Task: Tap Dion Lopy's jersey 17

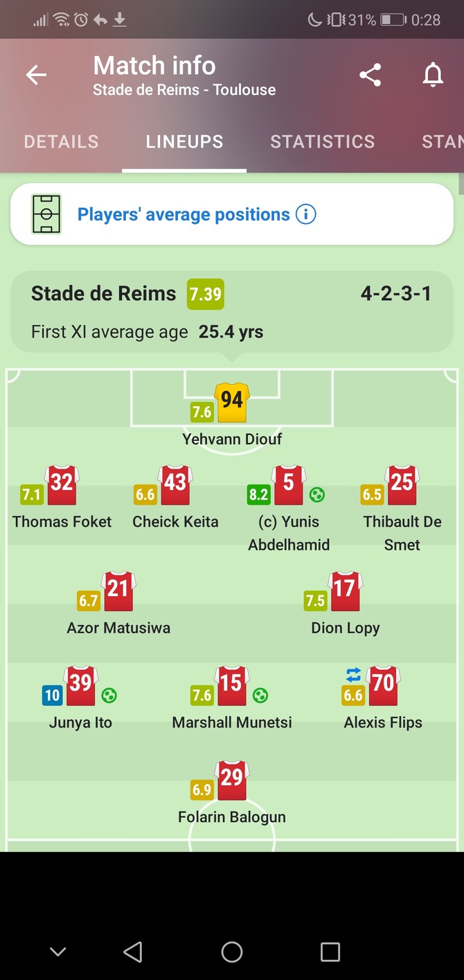Action: 344,590
